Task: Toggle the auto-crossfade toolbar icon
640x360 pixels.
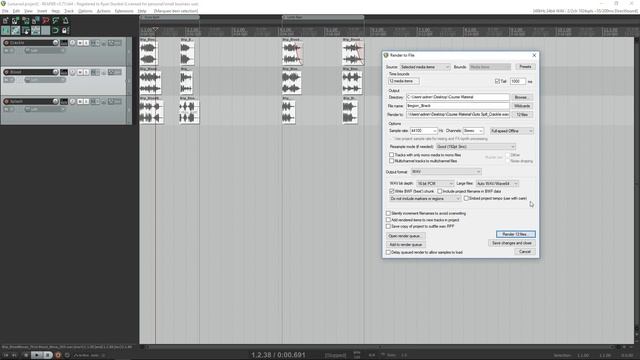Action: (5, 31)
